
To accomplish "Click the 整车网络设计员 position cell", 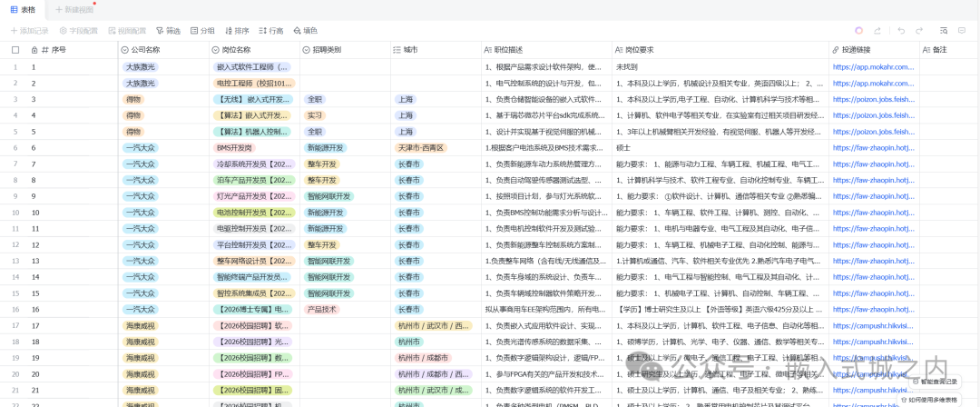I will pos(254,261).
